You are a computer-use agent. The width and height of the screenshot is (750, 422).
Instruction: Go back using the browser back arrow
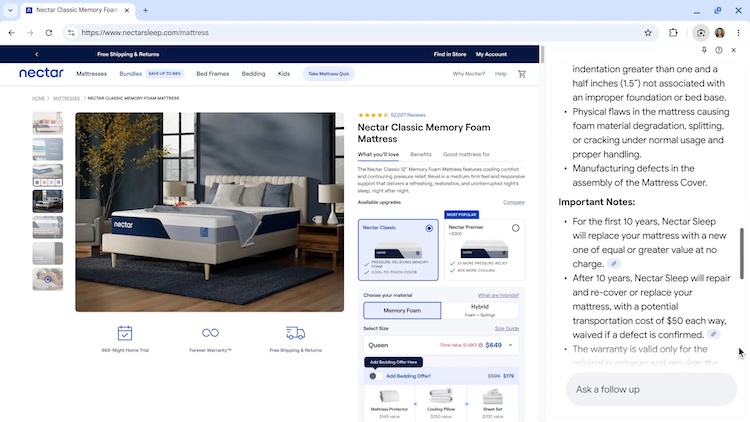pos(11,33)
